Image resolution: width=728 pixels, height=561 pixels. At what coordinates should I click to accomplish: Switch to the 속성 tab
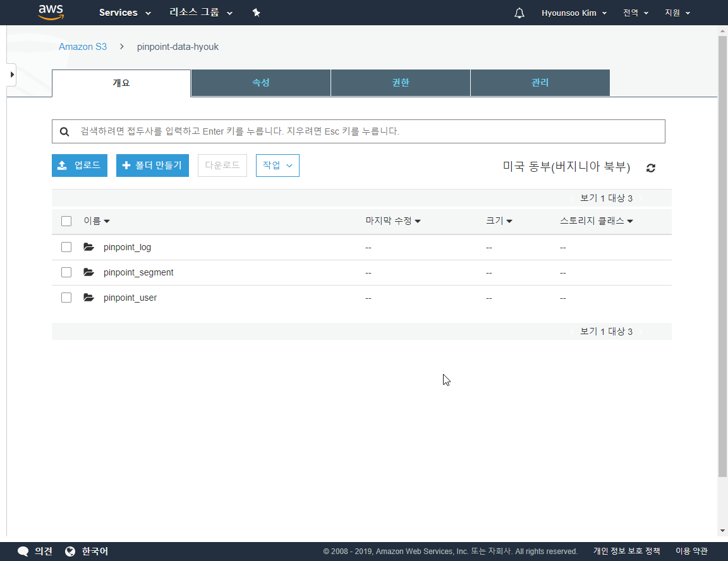coord(261,83)
